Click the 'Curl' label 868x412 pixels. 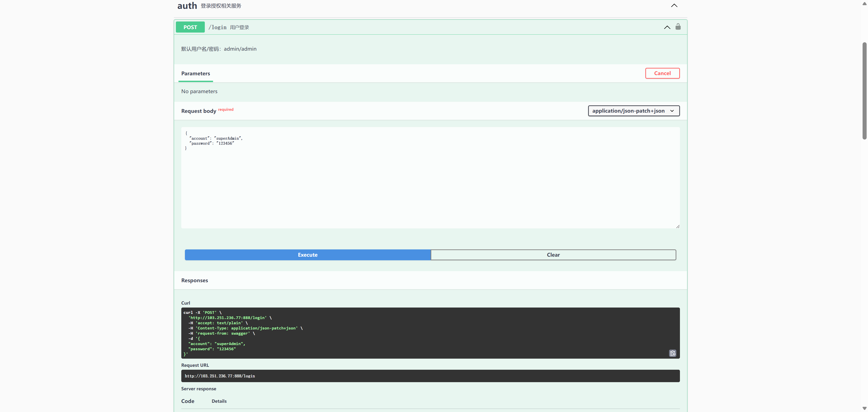(186, 303)
